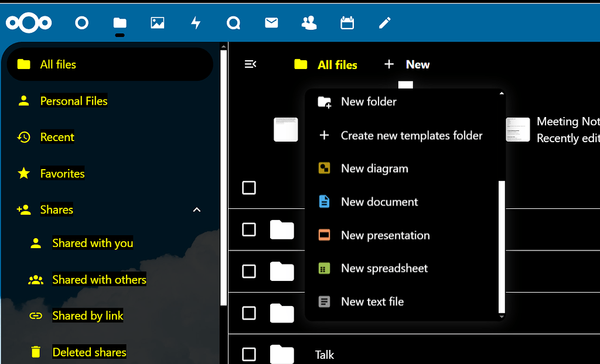Click the sidebar scroll up arrow
Image resolution: width=600 pixels, height=364 pixels.
223,47
